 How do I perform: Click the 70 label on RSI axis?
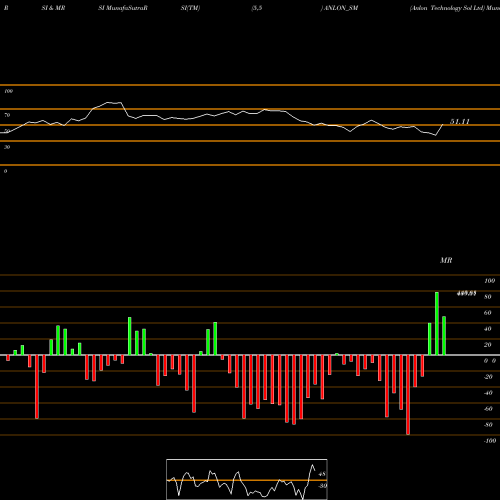(7, 115)
